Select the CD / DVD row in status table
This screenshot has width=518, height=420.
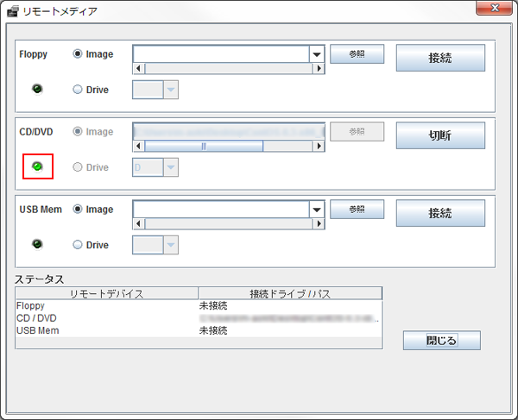199,318
